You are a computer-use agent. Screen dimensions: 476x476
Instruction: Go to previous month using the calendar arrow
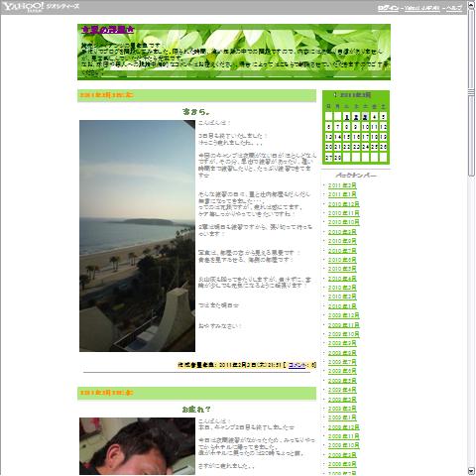(335, 95)
